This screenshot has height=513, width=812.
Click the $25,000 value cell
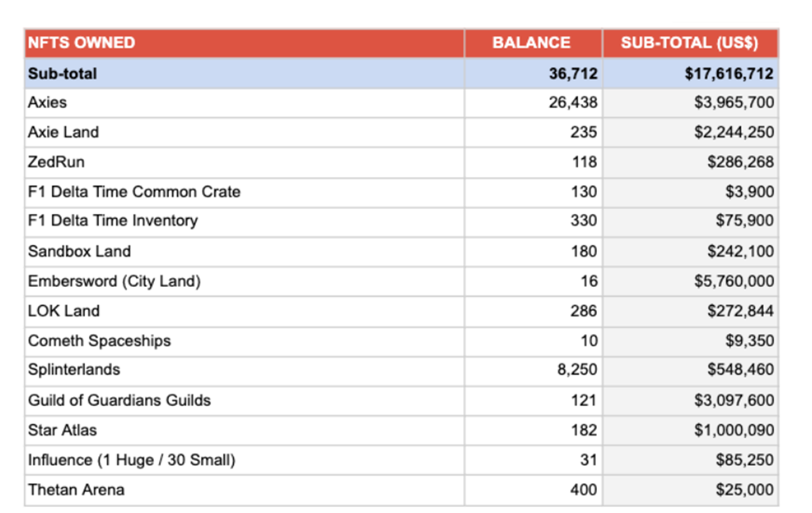pos(690,490)
